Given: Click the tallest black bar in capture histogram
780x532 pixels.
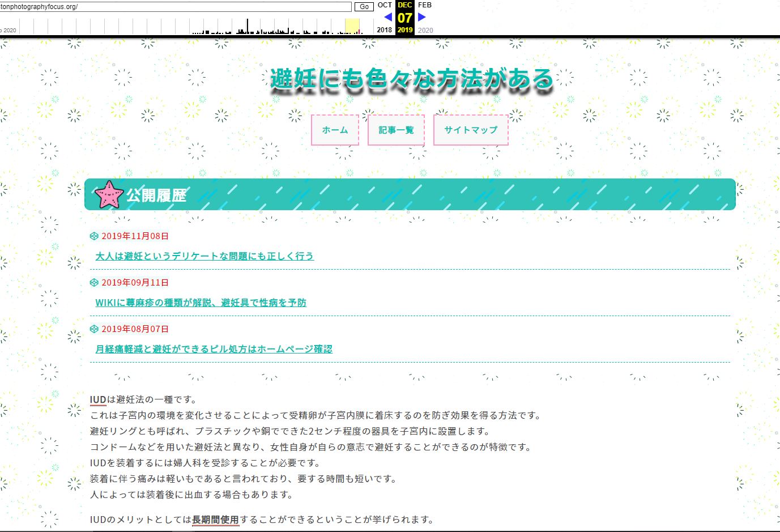Looking at the screenshot, I should 247,27.
